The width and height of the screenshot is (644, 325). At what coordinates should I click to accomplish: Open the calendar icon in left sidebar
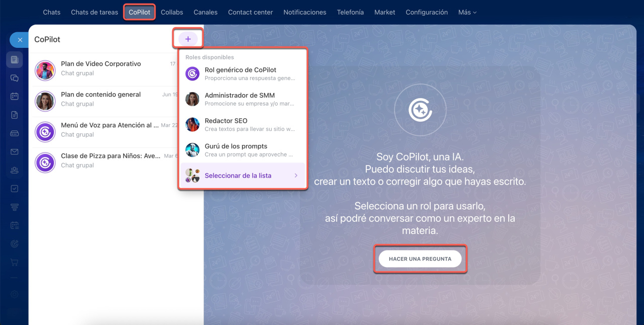[x=15, y=96]
